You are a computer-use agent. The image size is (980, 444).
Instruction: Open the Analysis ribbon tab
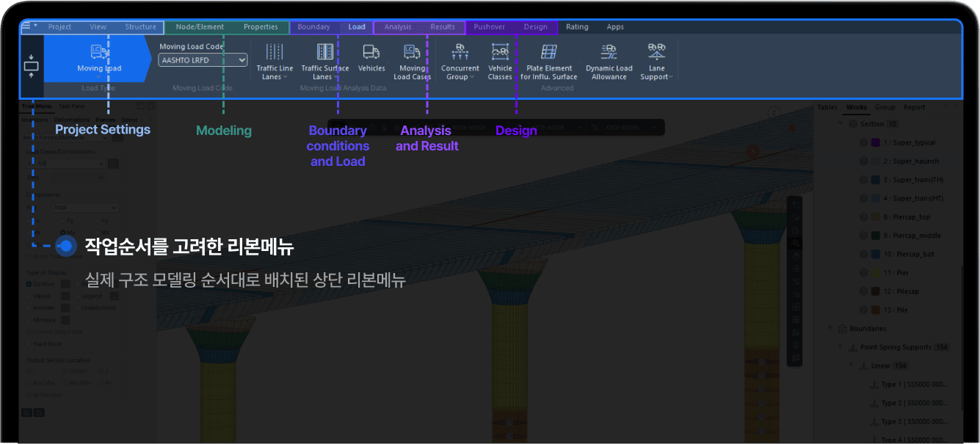pos(398,27)
